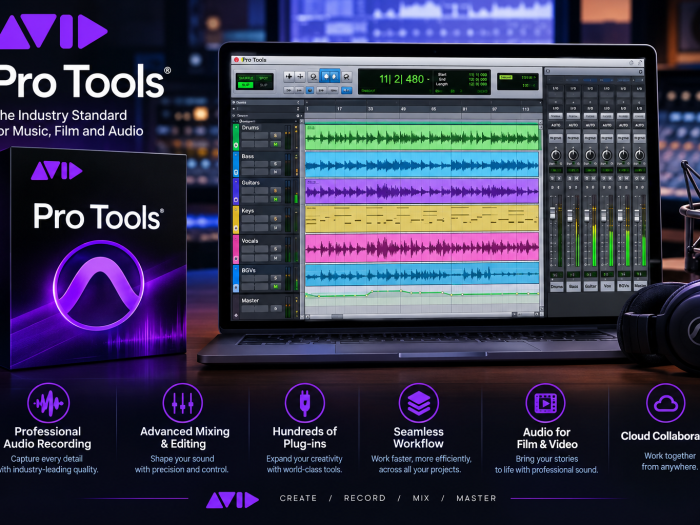The width and height of the screenshot is (700, 525).
Task: Click the Guitar channel name in the mixer
Action: (591, 286)
